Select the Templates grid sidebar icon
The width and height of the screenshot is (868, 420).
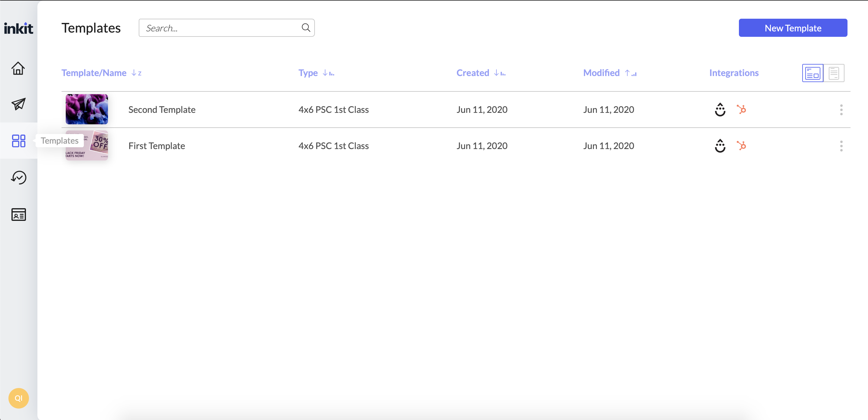point(18,141)
